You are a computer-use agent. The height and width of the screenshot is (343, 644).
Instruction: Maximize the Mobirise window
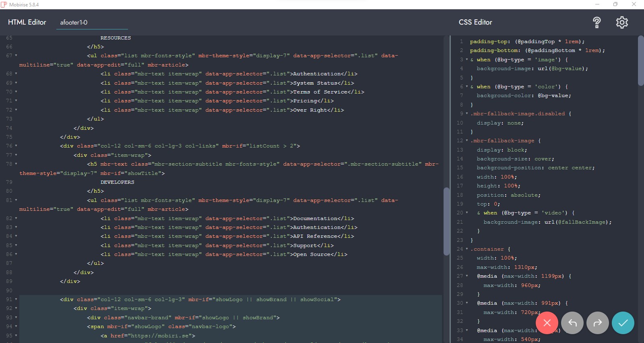615,4
